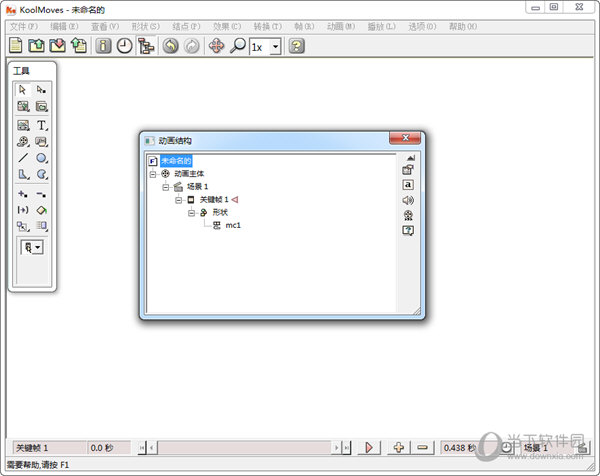600x476 pixels.
Task: Select the Circle shape tool
Action: pyautogui.click(x=41, y=158)
